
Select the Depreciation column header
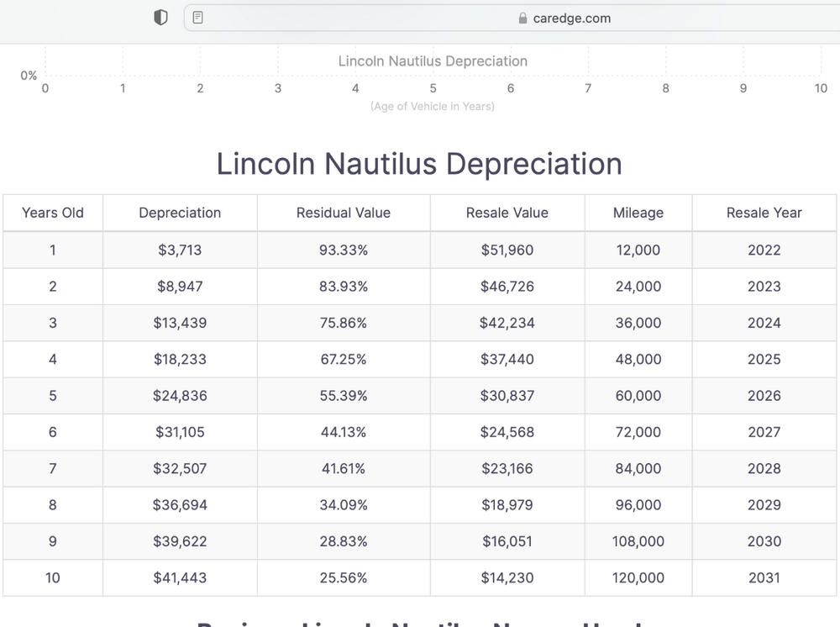[x=180, y=213]
